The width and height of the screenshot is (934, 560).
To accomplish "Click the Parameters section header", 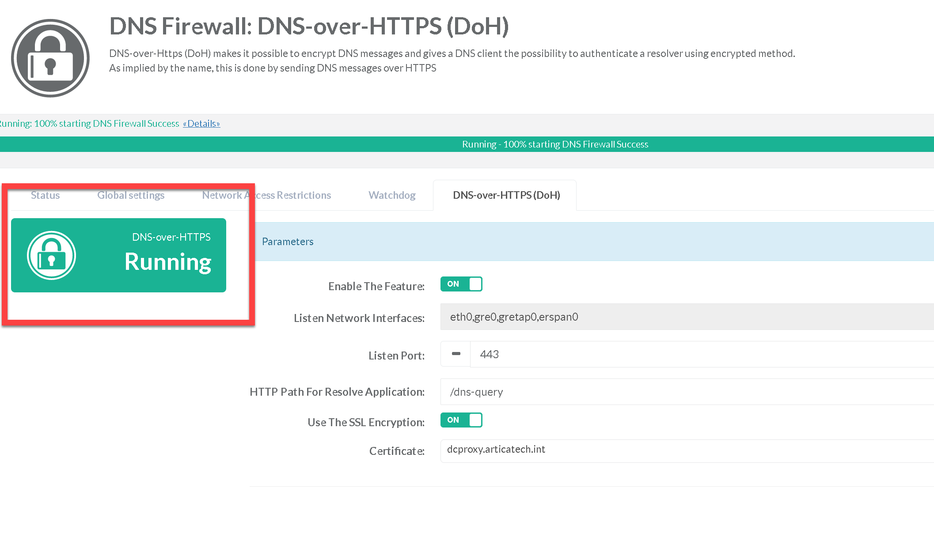I will tap(288, 242).
